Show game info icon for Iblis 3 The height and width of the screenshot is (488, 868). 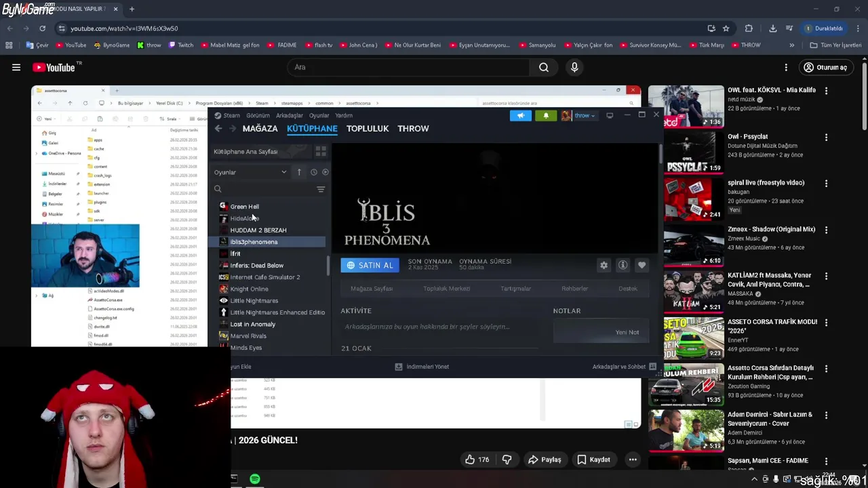click(623, 265)
